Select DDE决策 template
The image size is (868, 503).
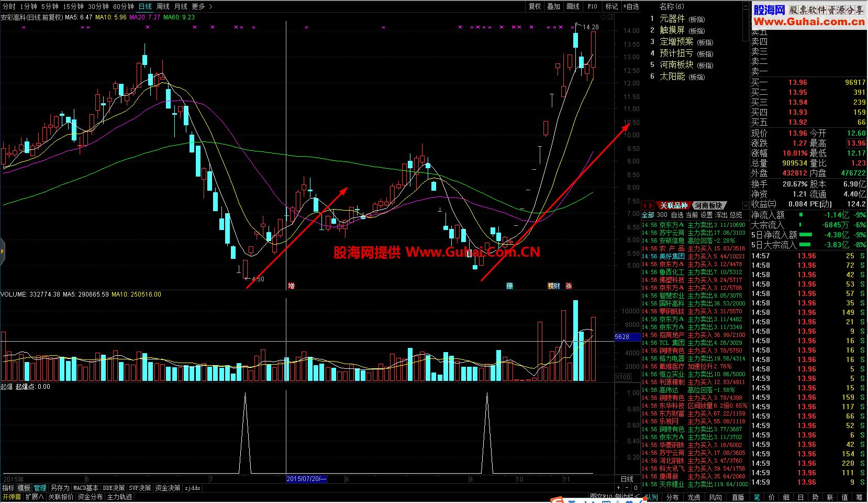tap(114, 488)
